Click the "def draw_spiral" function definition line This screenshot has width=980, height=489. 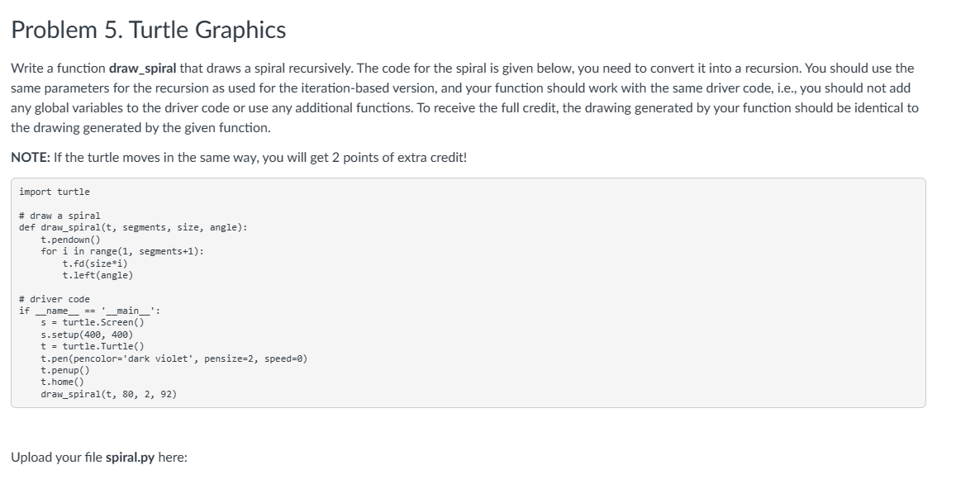(x=132, y=227)
